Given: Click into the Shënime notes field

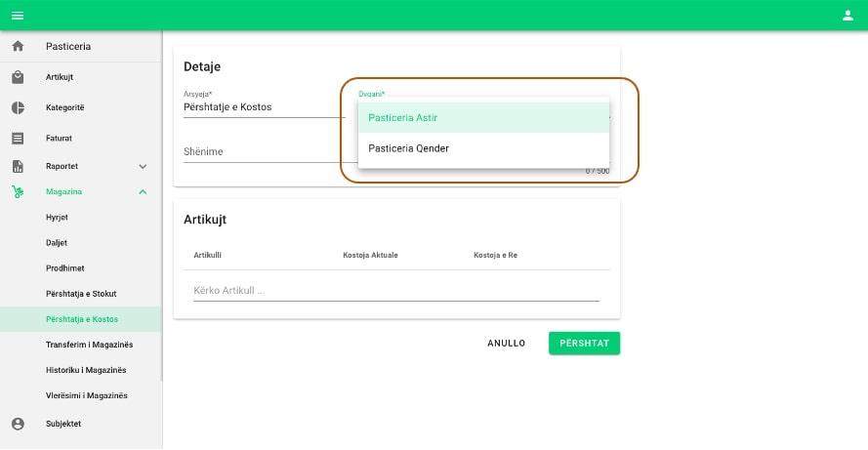Looking at the screenshot, I should click(262, 152).
